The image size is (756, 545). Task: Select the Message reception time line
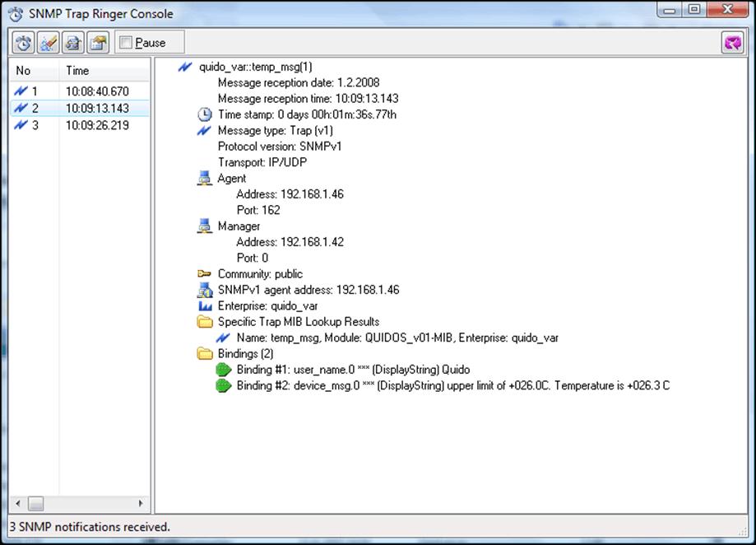tap(308, 99)
